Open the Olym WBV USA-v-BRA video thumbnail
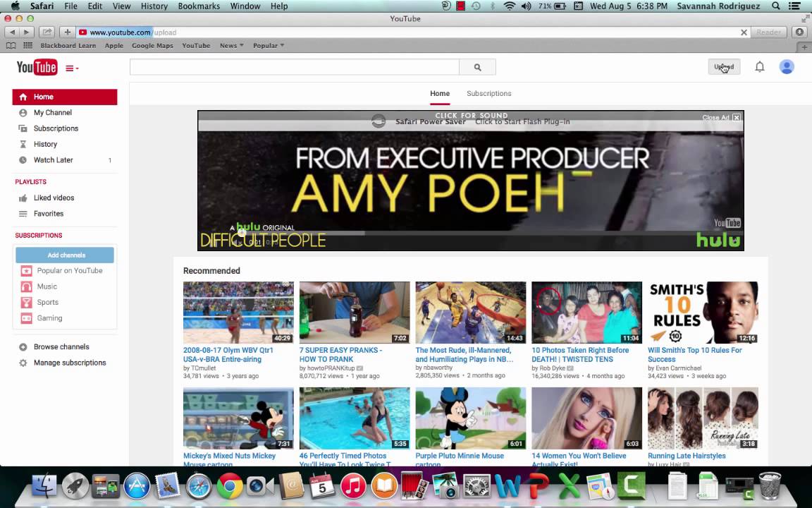This screenshot has height=508, width=812. pos(238,313)
